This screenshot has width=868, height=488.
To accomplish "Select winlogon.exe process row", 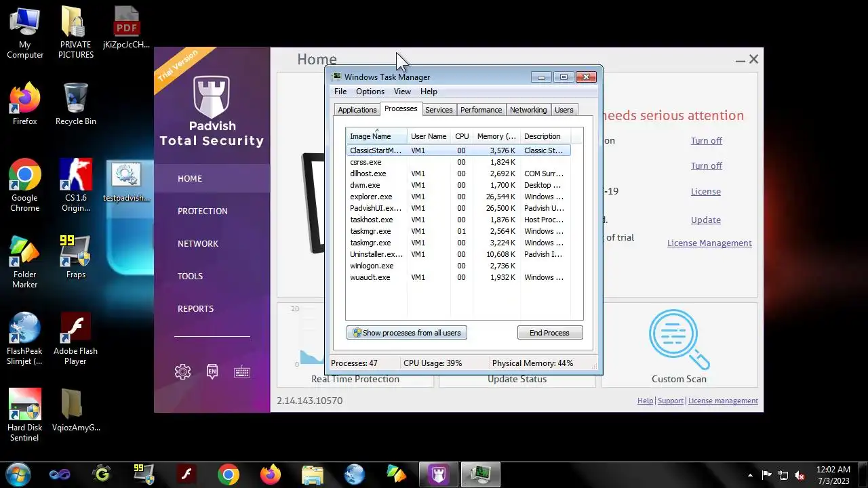I will [x=458, y=266].
